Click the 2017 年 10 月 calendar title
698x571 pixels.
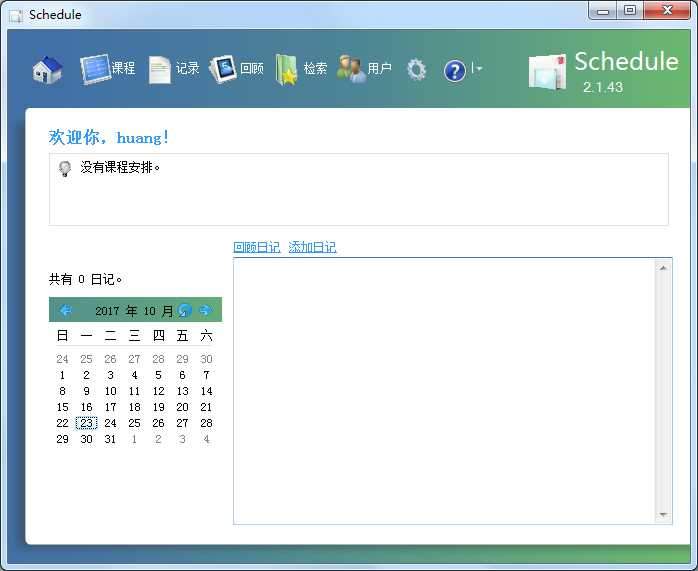coord(134,311)
